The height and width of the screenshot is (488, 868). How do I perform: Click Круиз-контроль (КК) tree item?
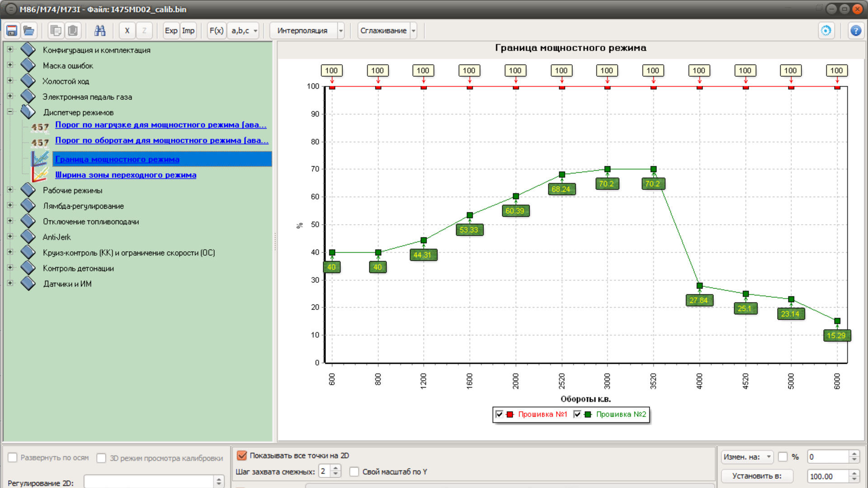[x=129, y=253]
